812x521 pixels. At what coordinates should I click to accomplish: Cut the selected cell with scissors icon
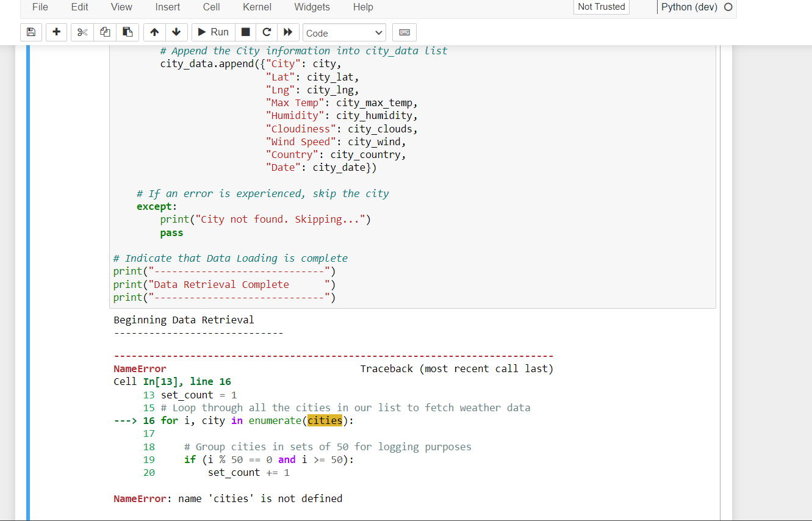click(82, 32)
